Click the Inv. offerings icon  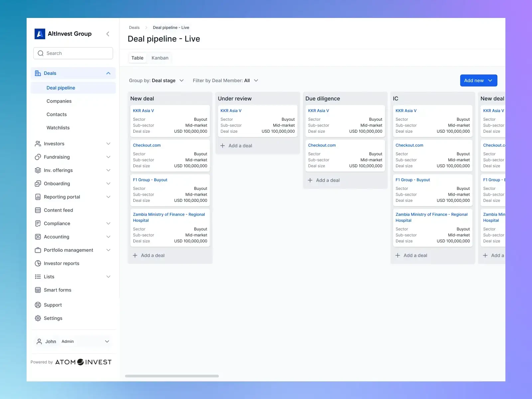(38, 170)
